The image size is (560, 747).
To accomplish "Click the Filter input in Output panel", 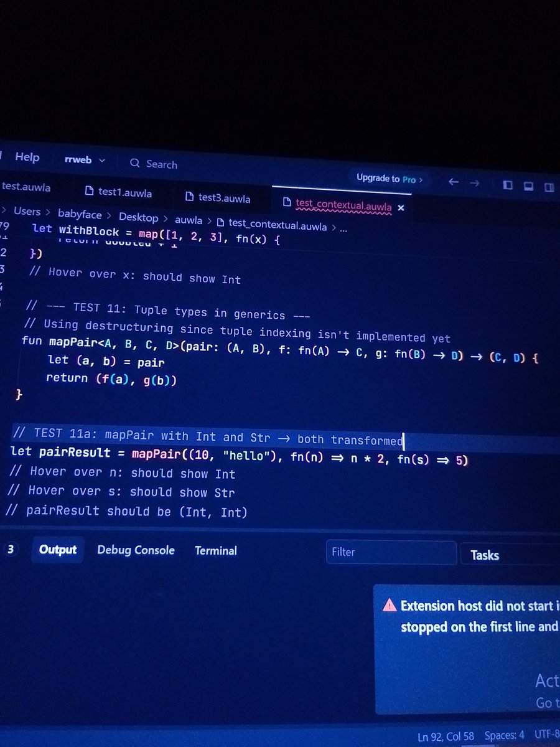I will point(391,552).
